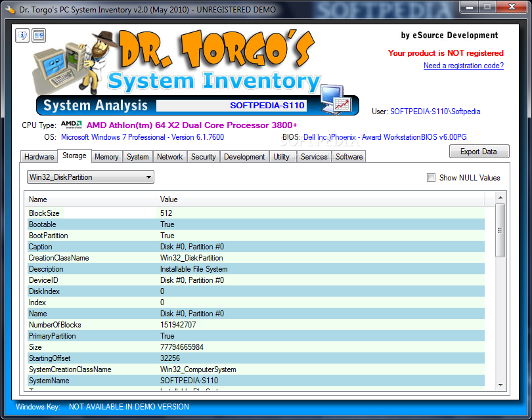Click the user SOFTPEDIA-S110\Softpedia text
This screenshot has height=420, width=532.
pyautogui.click(x=435, y=112)
